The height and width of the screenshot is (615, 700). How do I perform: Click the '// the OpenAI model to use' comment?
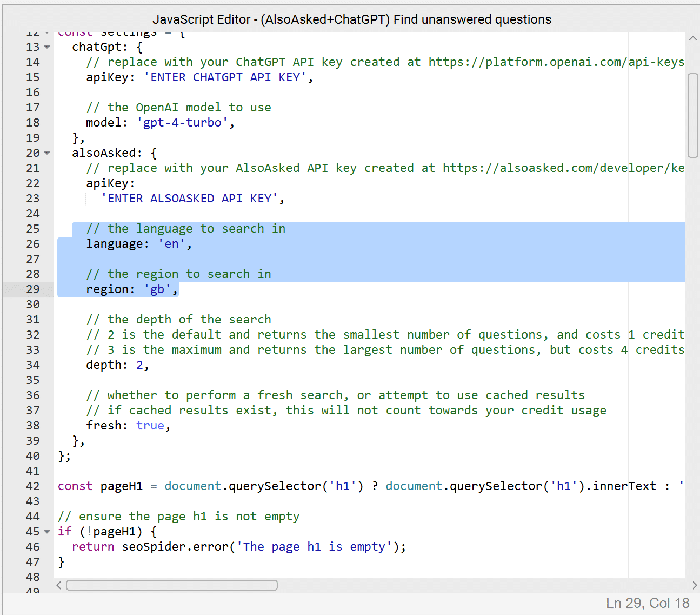[178, 108]
